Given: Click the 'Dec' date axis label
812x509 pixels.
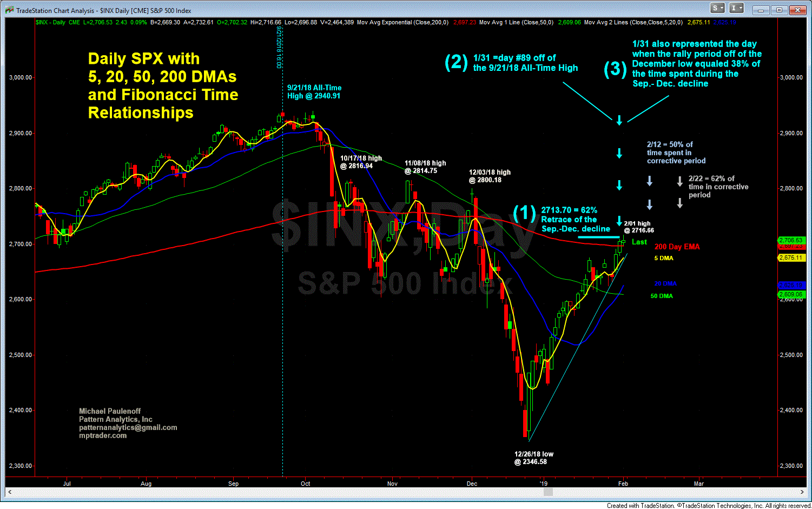Looking at the screenshot, I should coord(472,484).
